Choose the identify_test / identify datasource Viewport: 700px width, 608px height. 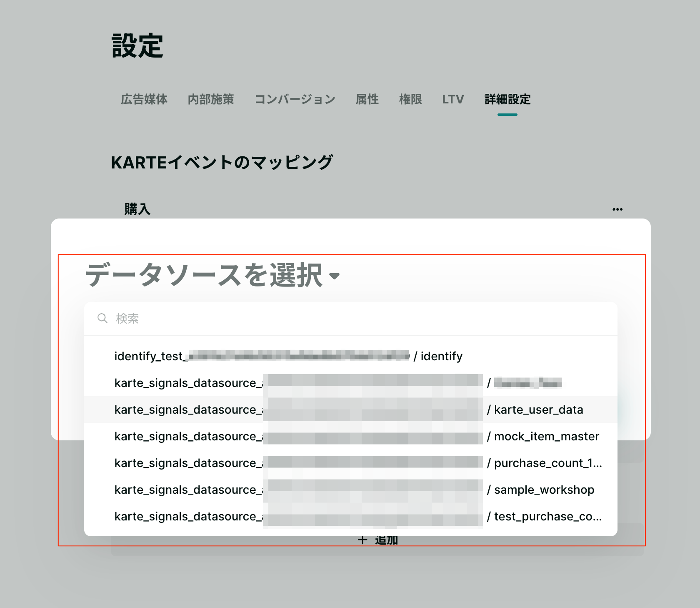pos(351,356)
